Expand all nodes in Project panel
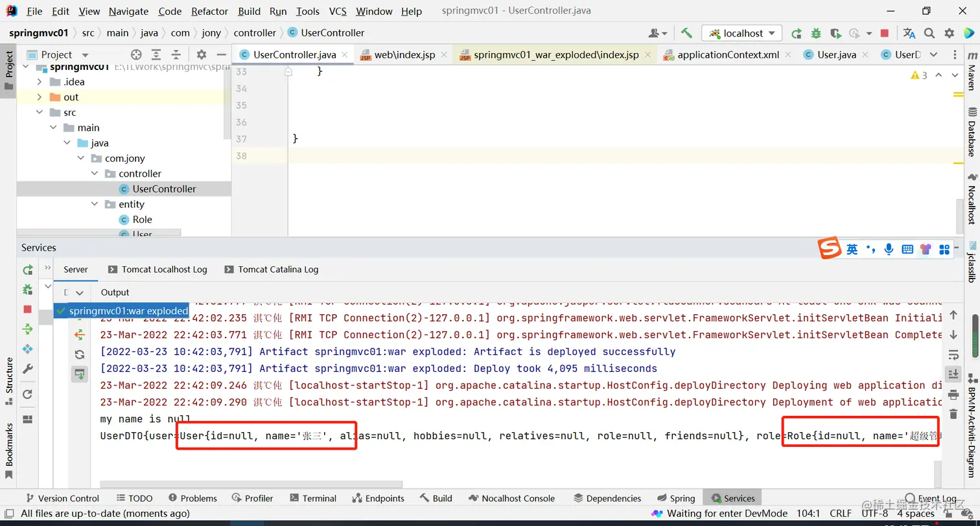The height and width of the screenshot is (526, 980). (x=156, y=55)
